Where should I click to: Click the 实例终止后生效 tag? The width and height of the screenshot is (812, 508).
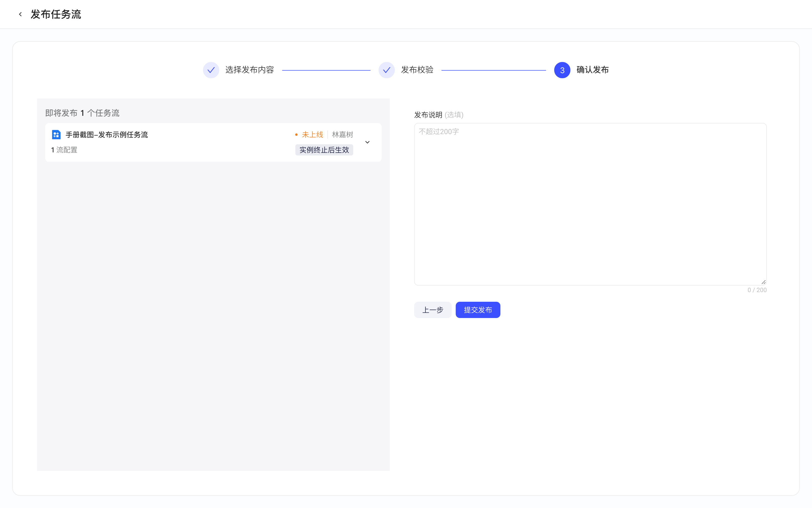point(324,150)
